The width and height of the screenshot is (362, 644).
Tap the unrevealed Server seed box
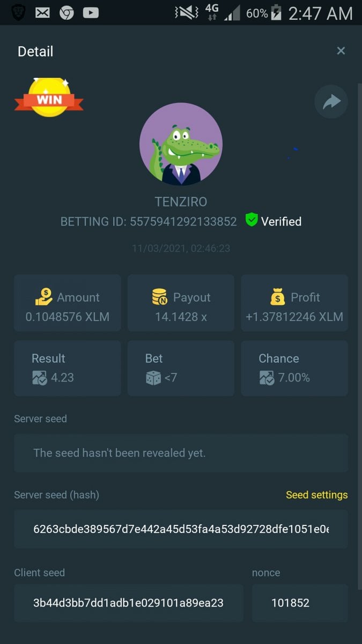click(181, 453)
